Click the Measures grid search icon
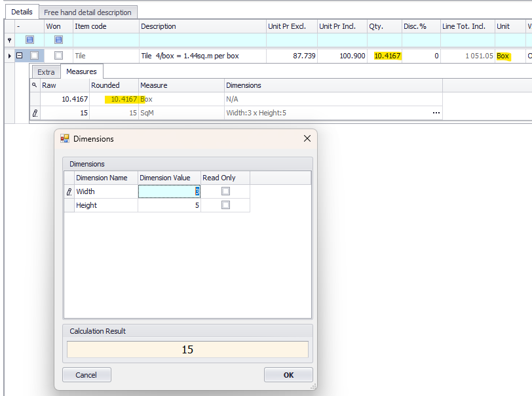The width and height of the screenshot is (532, 396). (x=35, y=85)
